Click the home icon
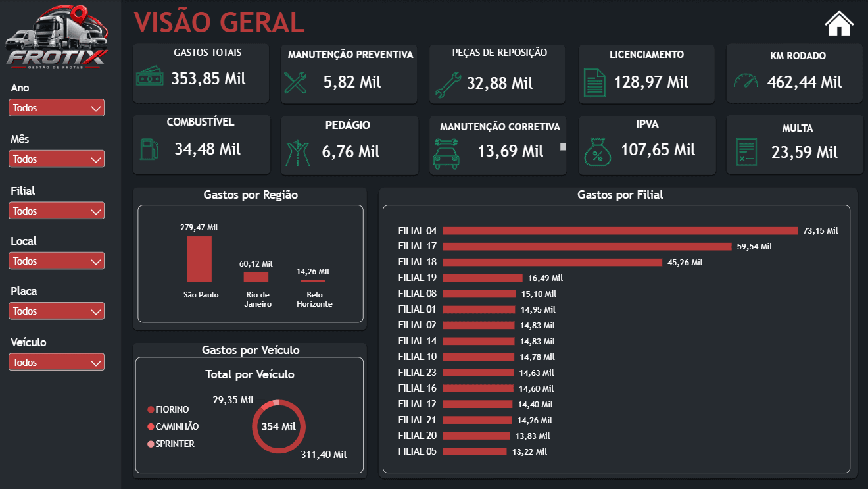This screenshot has height=489, width=868. pyautogui.click(x=839, y=23)
